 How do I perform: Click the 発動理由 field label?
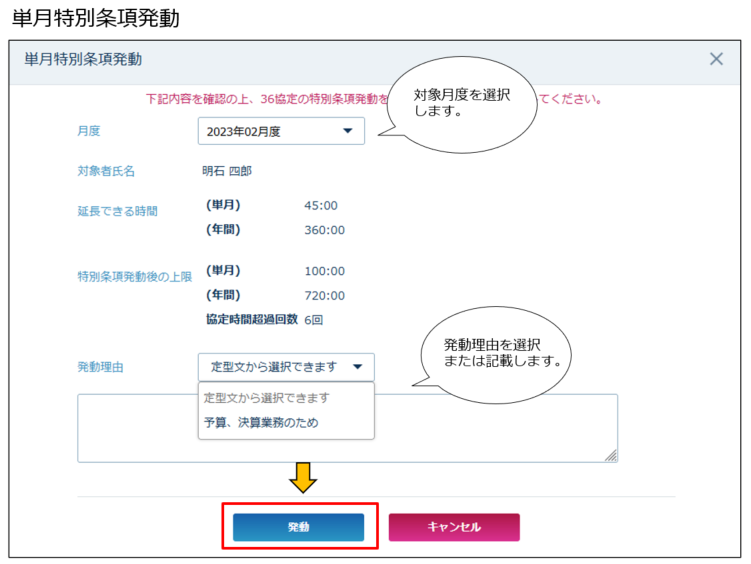(100, 367)
